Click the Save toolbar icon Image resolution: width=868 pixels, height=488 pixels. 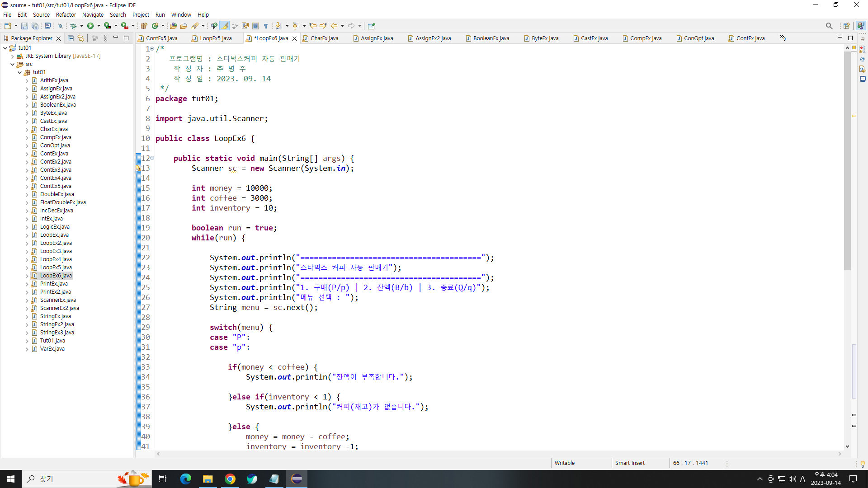(x=24, y=26)
